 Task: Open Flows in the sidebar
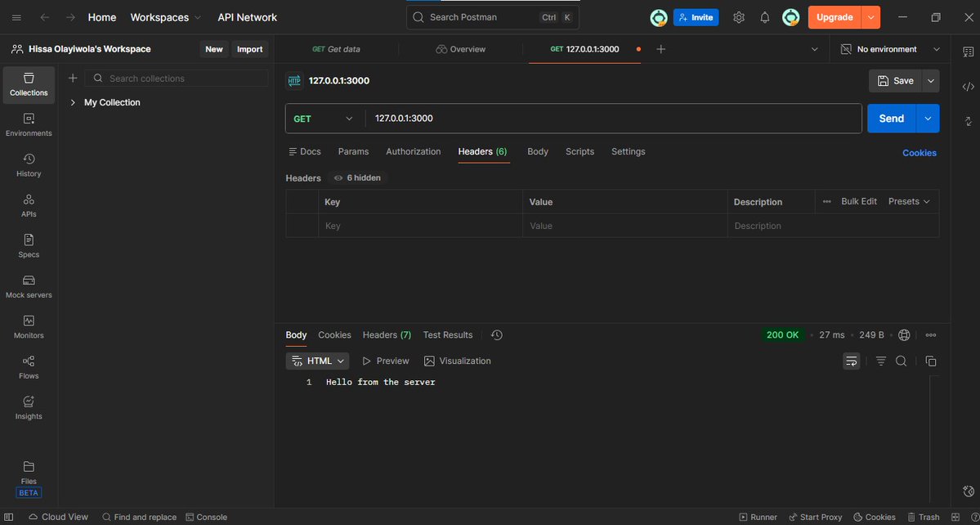pos(29,367)
